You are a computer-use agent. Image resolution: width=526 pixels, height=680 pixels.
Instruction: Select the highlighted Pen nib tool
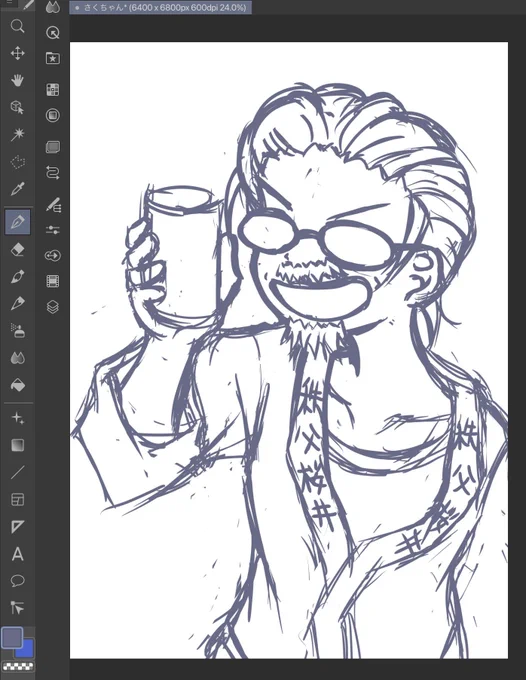(x=17, y=222)
